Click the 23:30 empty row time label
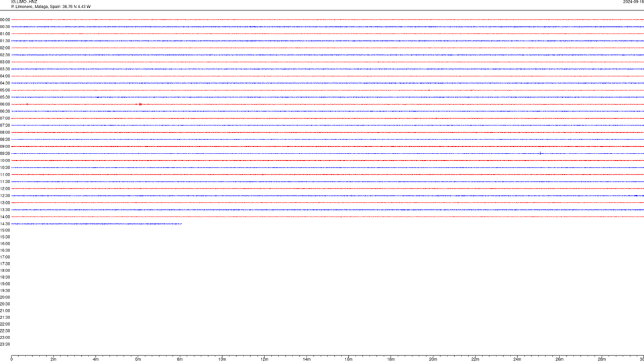 [x=5, y=345]
